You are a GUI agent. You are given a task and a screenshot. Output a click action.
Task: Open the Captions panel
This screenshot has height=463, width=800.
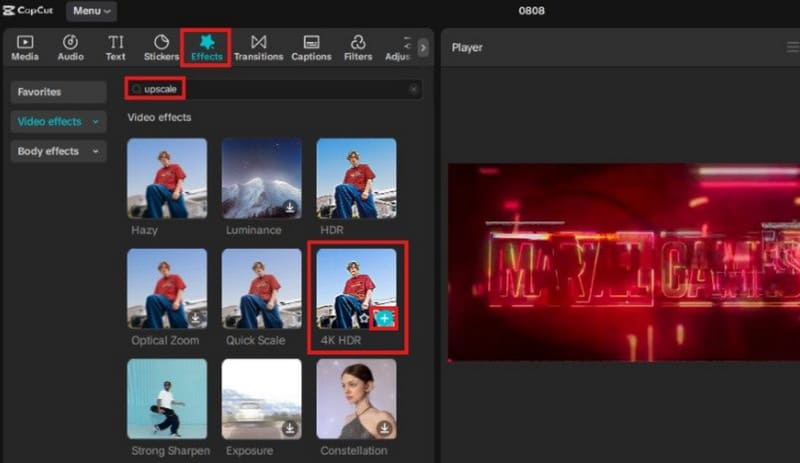click(x=311, y=47)
